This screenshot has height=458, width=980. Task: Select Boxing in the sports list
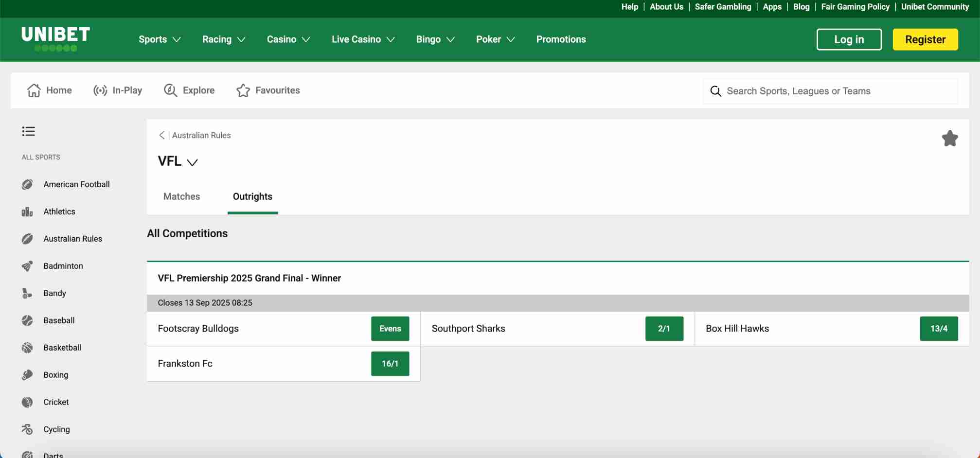click(56, 375)
